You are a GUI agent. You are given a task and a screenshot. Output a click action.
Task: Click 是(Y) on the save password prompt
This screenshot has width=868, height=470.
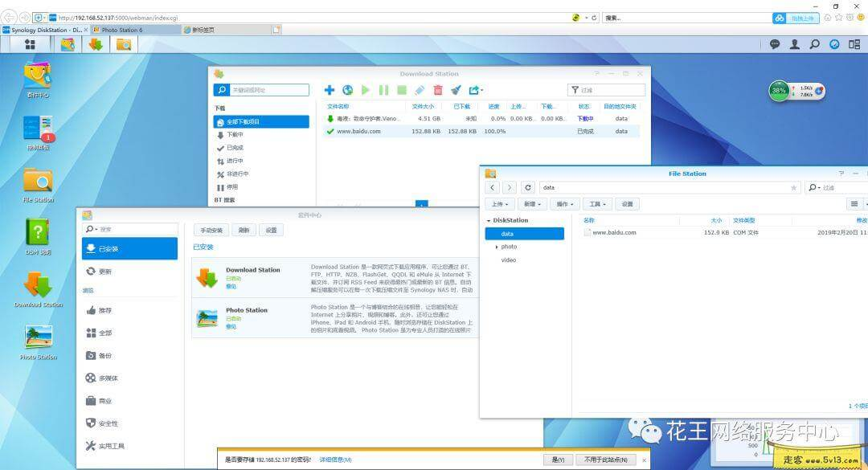[x=558, y=460]
